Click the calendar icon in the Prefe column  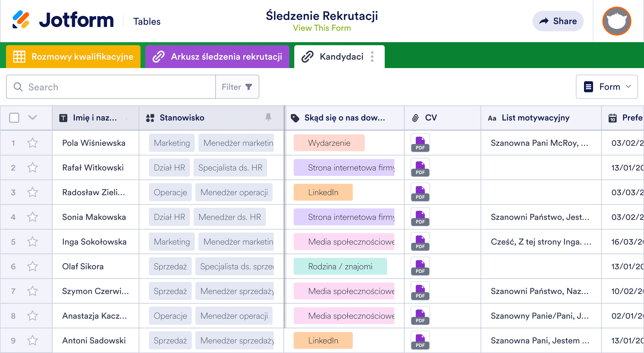[614, 117]
